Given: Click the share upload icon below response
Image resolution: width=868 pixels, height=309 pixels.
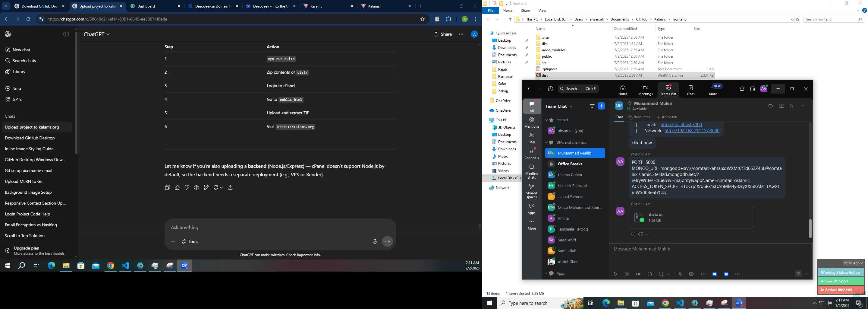Looking at the screenshot, I should [231, 188].
